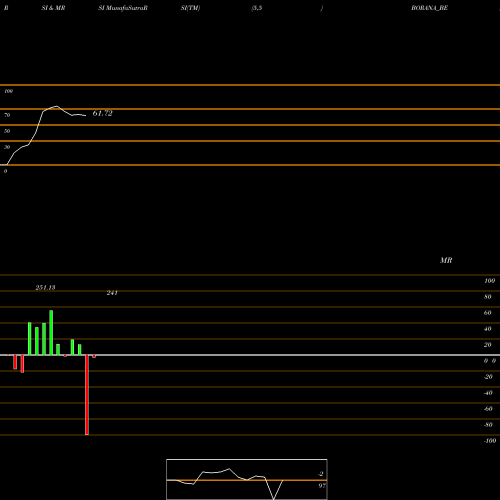Click the 97 value in the mini chart
Screen dimensions: 500x500
coord(322,486)
